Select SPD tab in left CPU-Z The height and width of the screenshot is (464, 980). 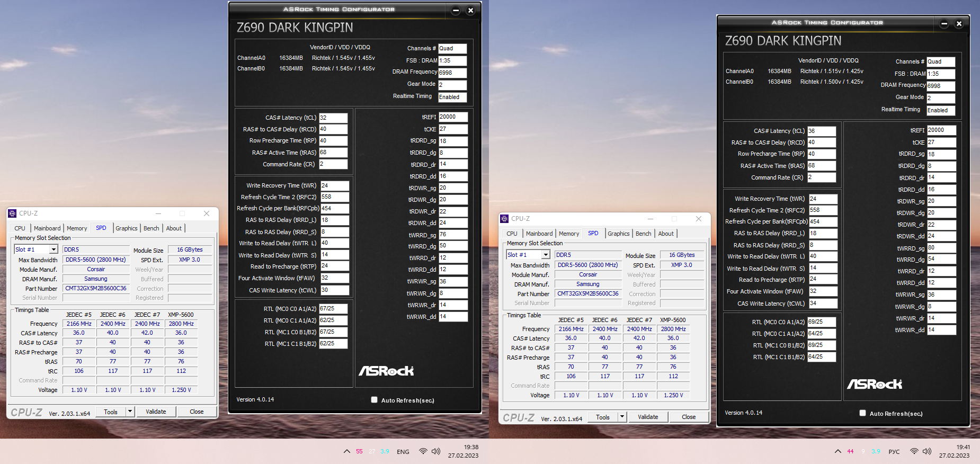[101, 228]
